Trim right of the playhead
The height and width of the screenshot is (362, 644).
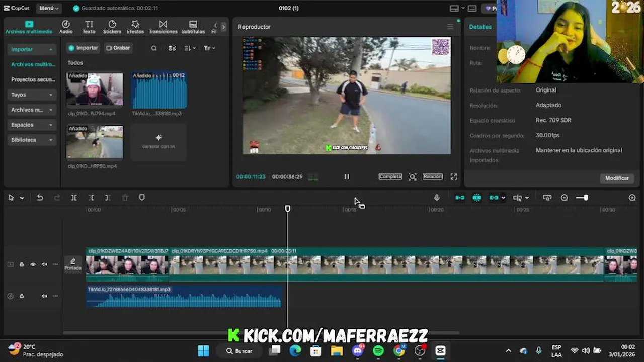[108, 198]
